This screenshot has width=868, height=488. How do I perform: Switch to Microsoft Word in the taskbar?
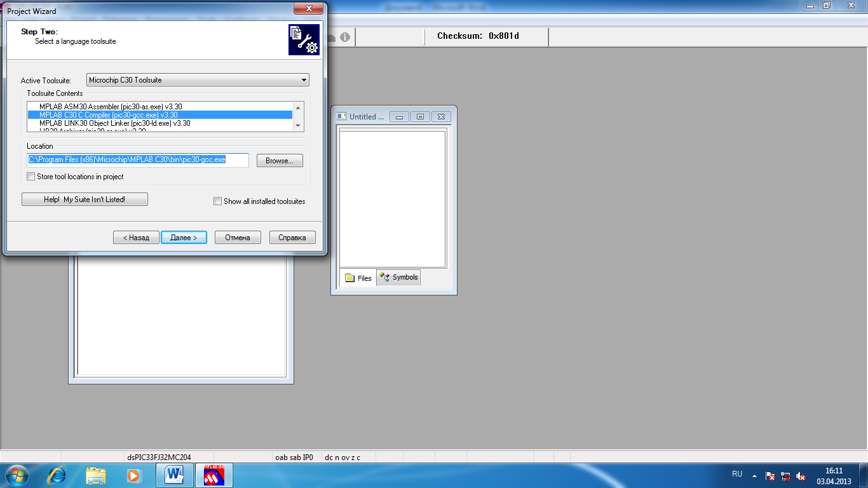click(174, 475)
